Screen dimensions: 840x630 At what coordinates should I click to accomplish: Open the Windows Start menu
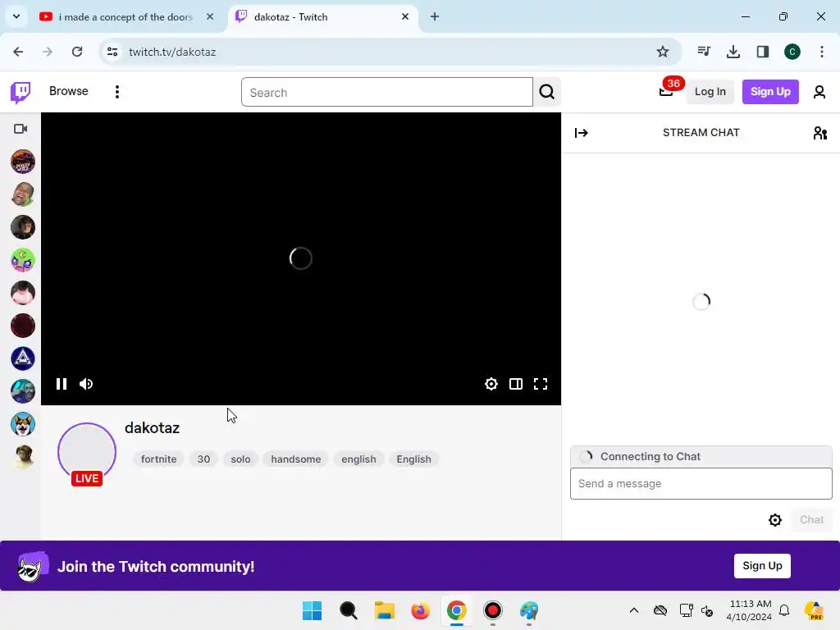click(313, 610)
